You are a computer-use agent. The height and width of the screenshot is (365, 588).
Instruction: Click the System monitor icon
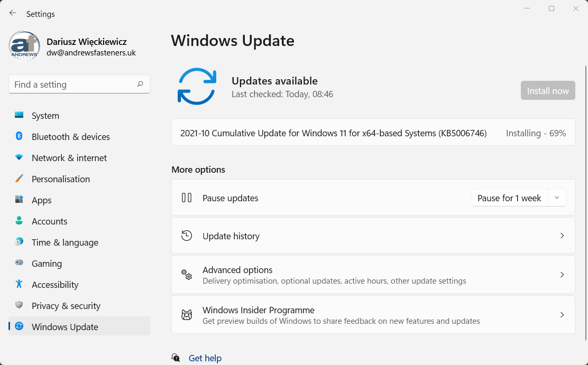point(19,115)
